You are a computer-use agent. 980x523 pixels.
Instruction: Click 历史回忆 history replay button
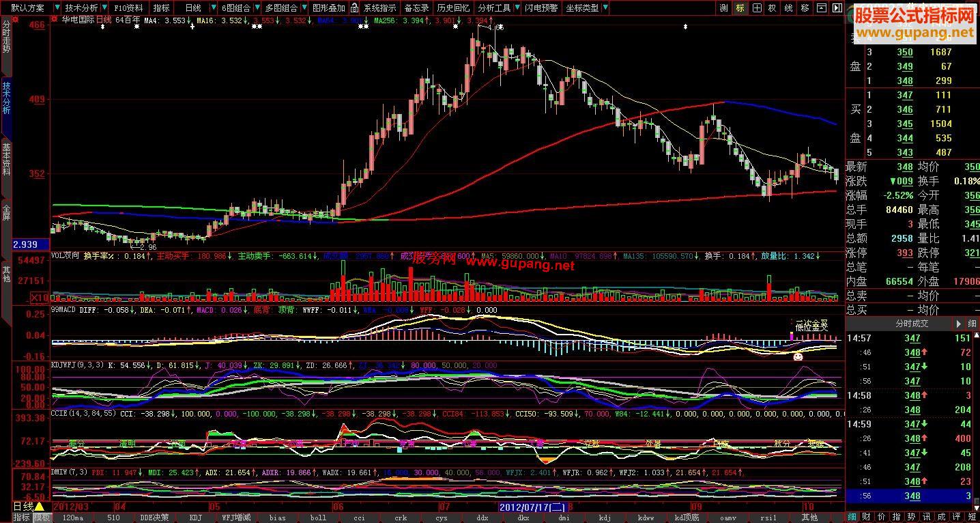[453, 8]
